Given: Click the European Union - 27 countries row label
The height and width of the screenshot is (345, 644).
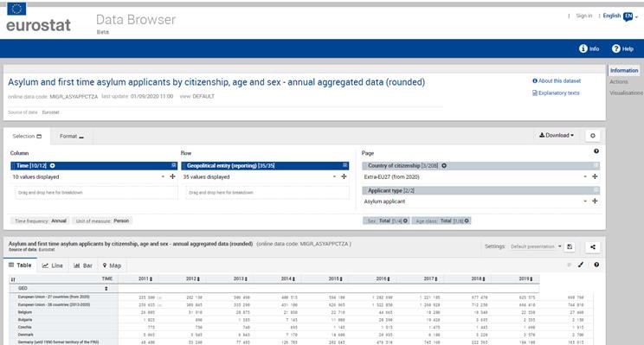Looking at the screenshot, I should pyautogui.click(x=54, y=297).
